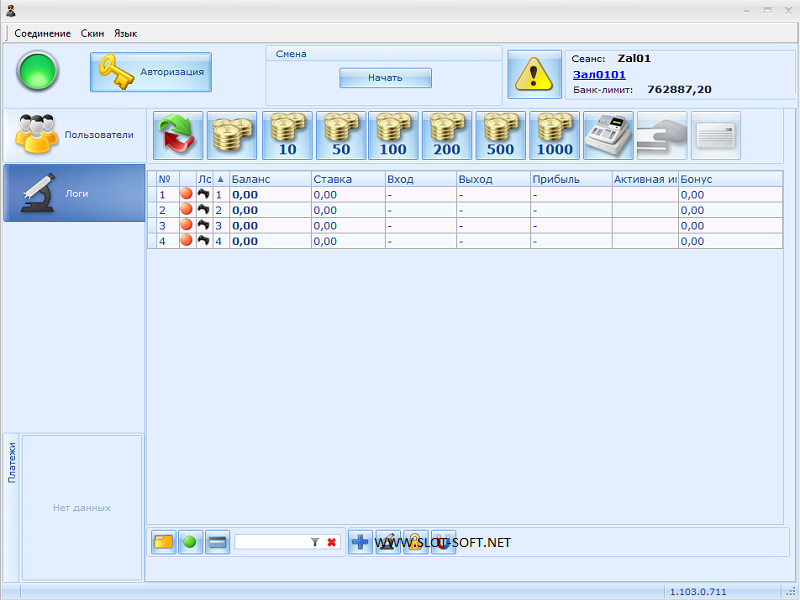
Task: Open the Язык menu
Action: click(x=126, y=33)
